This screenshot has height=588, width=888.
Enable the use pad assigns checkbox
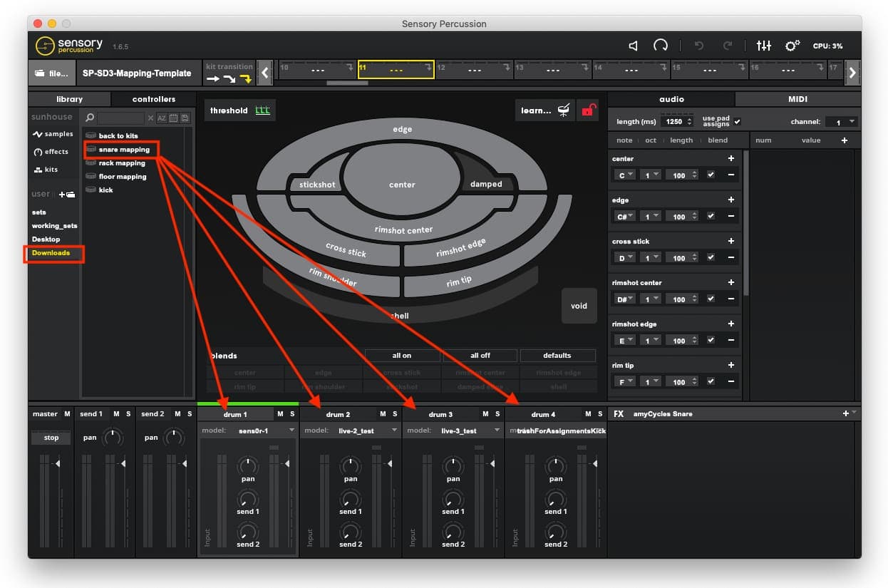[736, 120]
